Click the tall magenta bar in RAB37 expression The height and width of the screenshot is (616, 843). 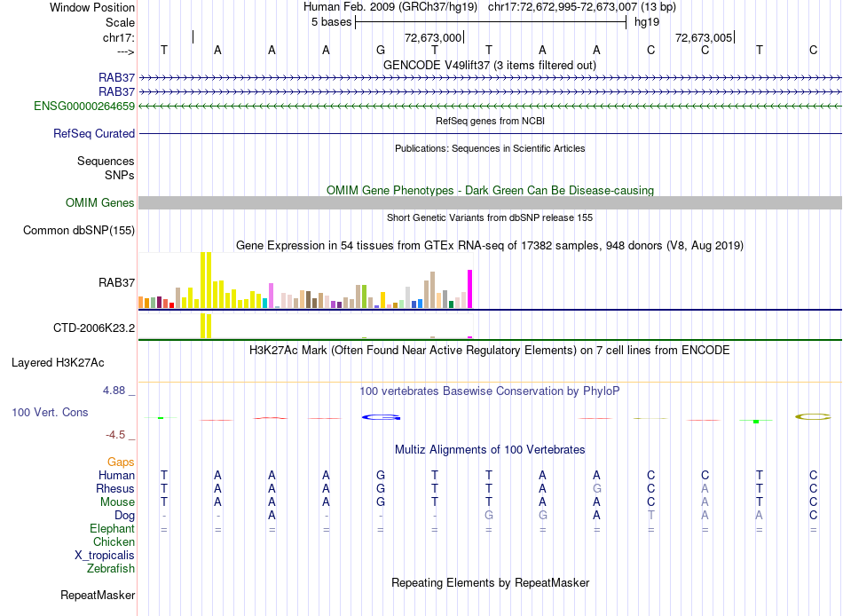[x=470, y=288]
